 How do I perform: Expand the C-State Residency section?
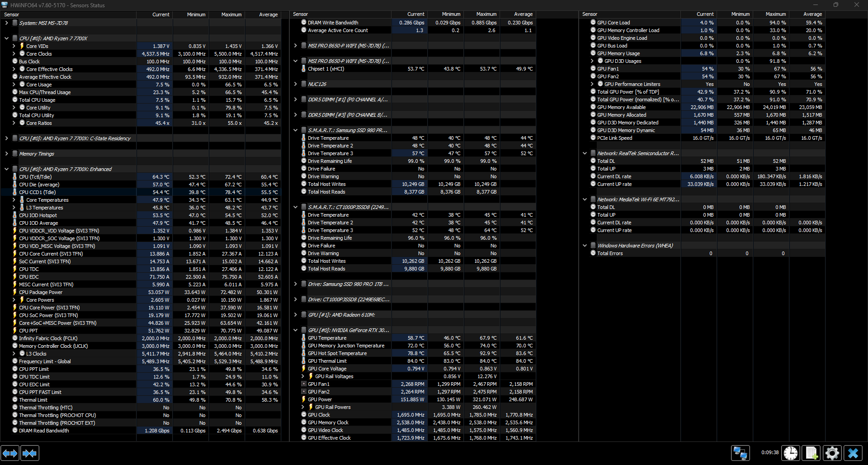6,138
